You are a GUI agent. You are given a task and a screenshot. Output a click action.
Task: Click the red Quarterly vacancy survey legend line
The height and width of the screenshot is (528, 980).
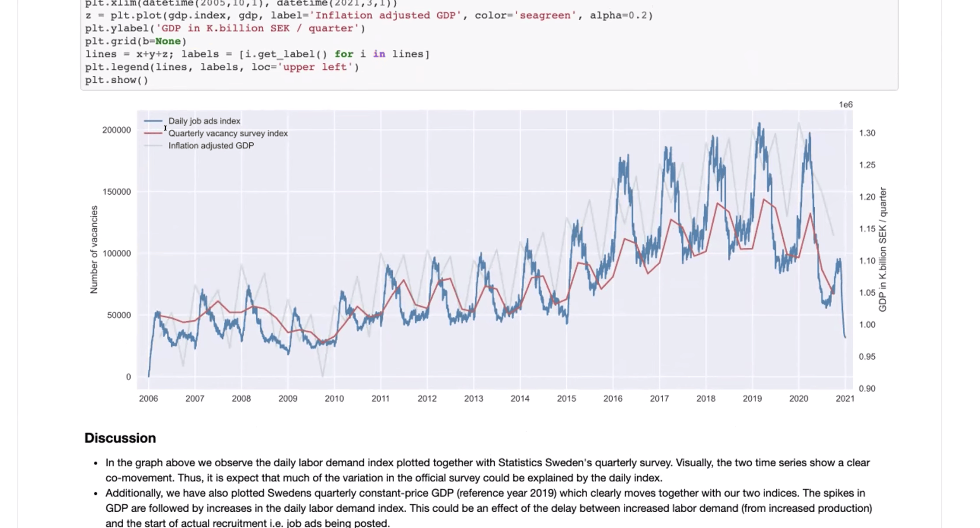(153, 134)
